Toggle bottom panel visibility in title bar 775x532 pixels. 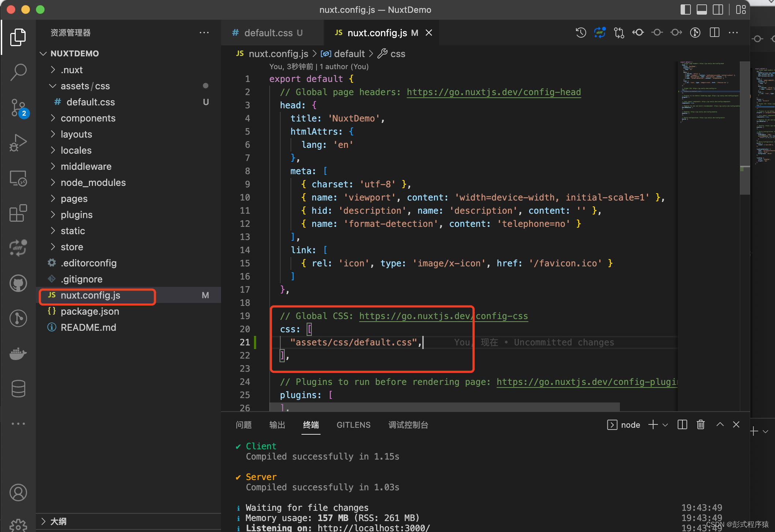point(701,10)
